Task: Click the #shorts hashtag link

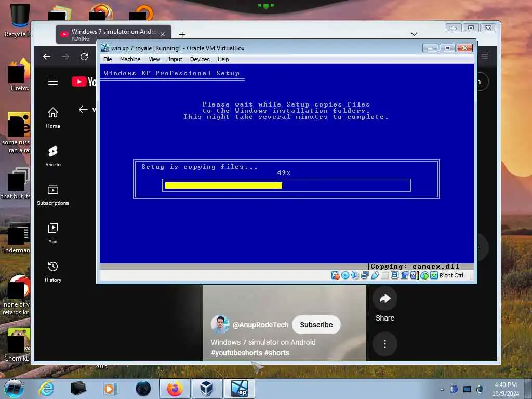Action: [277, 353]
